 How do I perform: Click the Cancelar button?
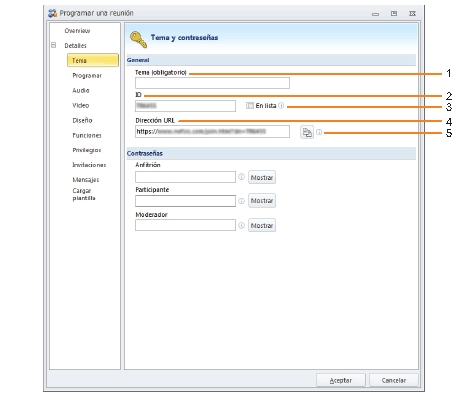[x=394, y=380]
